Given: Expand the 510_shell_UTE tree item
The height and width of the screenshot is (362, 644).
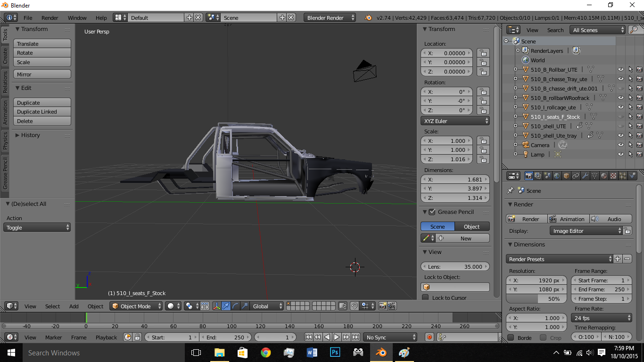Looking at the screenshot, I should pos(515,126).
